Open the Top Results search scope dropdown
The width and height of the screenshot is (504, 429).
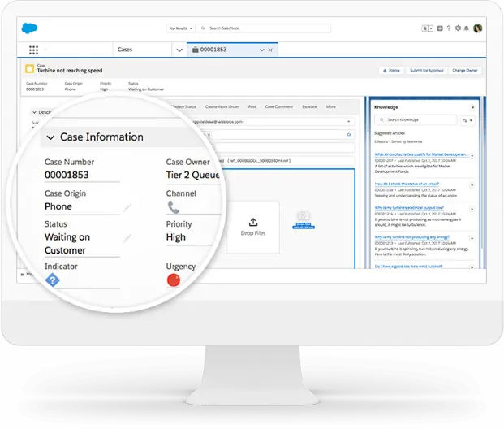tap(181, 28)
